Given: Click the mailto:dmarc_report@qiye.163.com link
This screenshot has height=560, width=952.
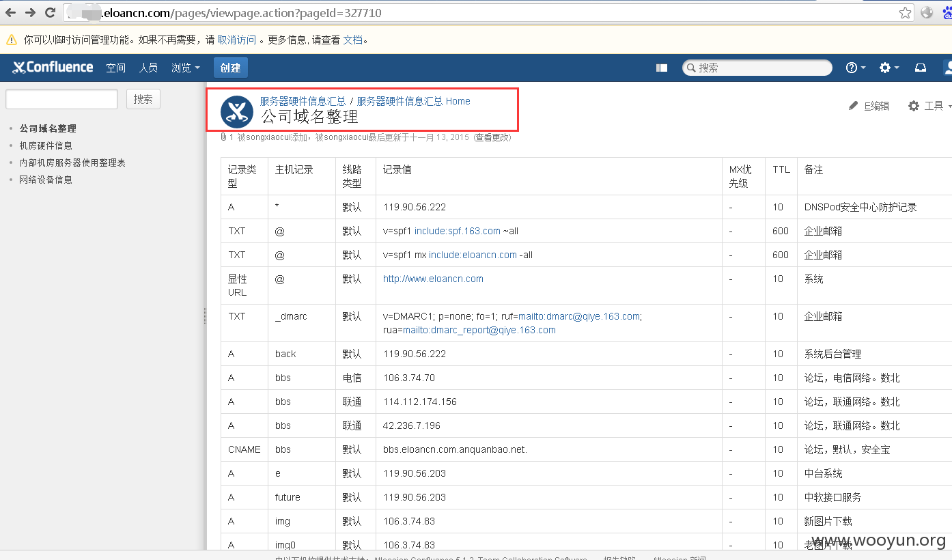Looking at the screenshot, I should point(479,330).
